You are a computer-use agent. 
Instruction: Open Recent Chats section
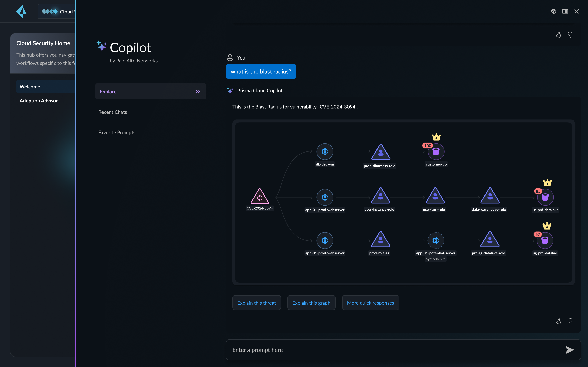[x=112, y=112]
